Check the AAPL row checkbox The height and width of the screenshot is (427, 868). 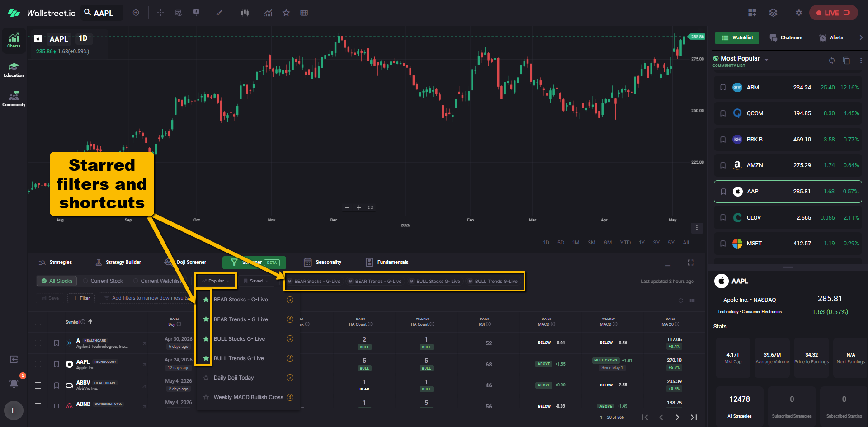(x=38, y=364)
